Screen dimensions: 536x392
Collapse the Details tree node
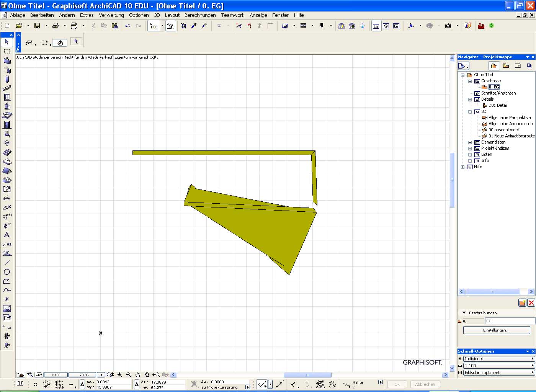pos(470,100)
